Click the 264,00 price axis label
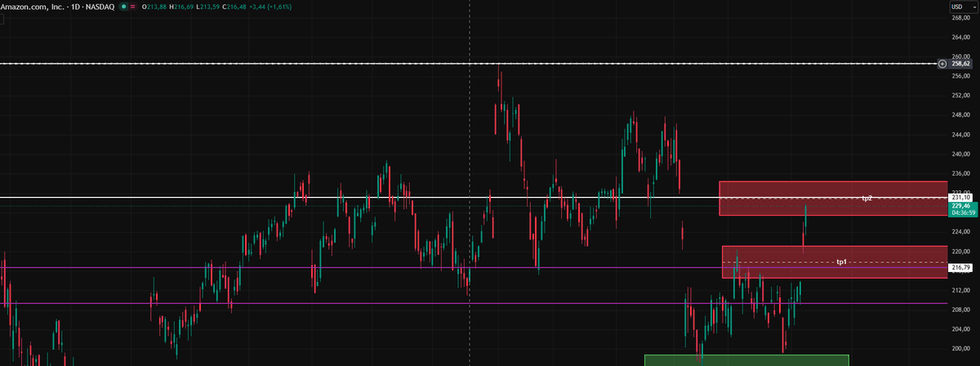980x366 pixels. point(961,37)
